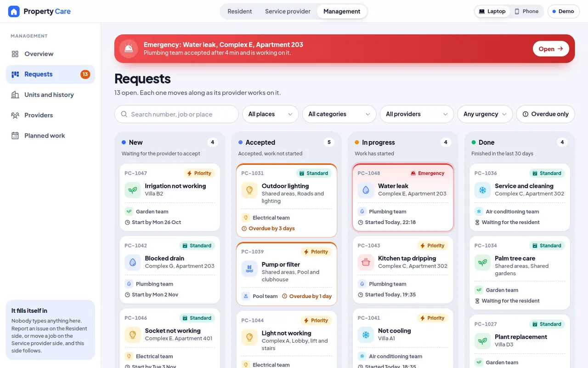Expand the All providers dropdown
The image size is (588, 368).
pos(417,114)
